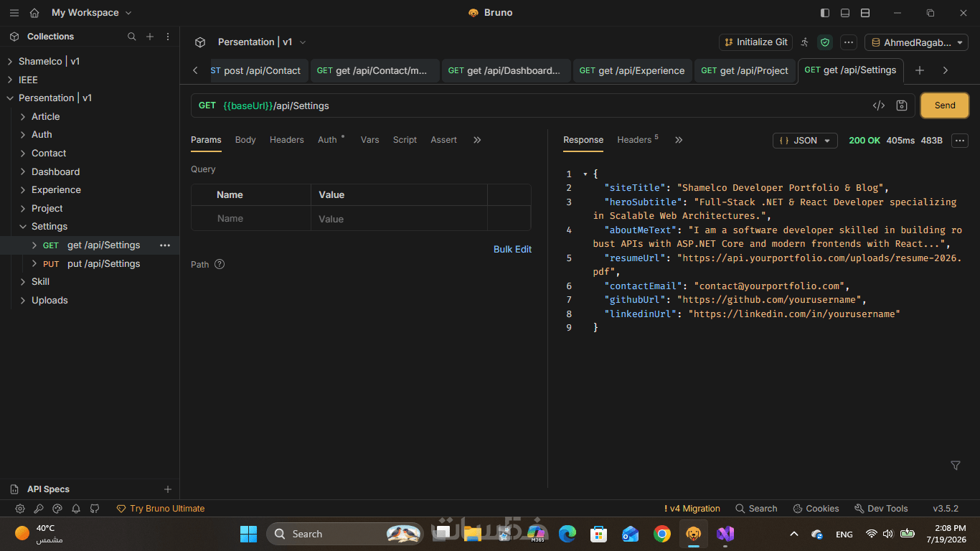Open the Collections panel kebab menu
This screenshot has width=980, height=551.
click(168, 37)
